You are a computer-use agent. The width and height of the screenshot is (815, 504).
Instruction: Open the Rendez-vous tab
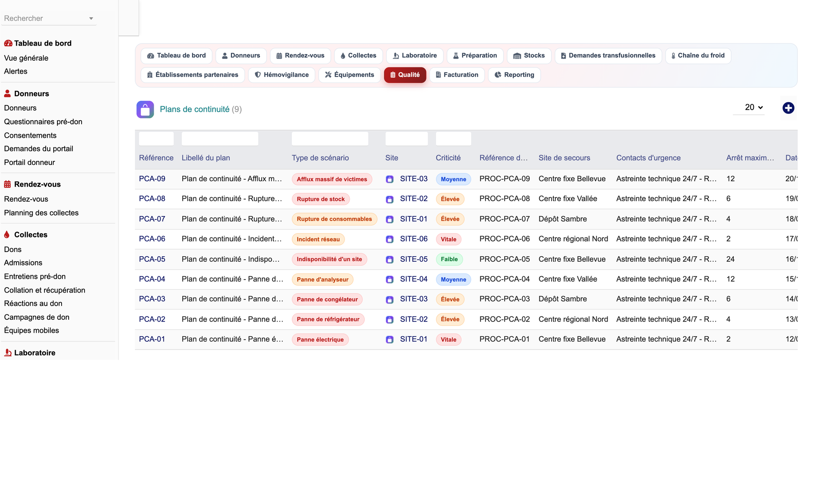[300, 56]
